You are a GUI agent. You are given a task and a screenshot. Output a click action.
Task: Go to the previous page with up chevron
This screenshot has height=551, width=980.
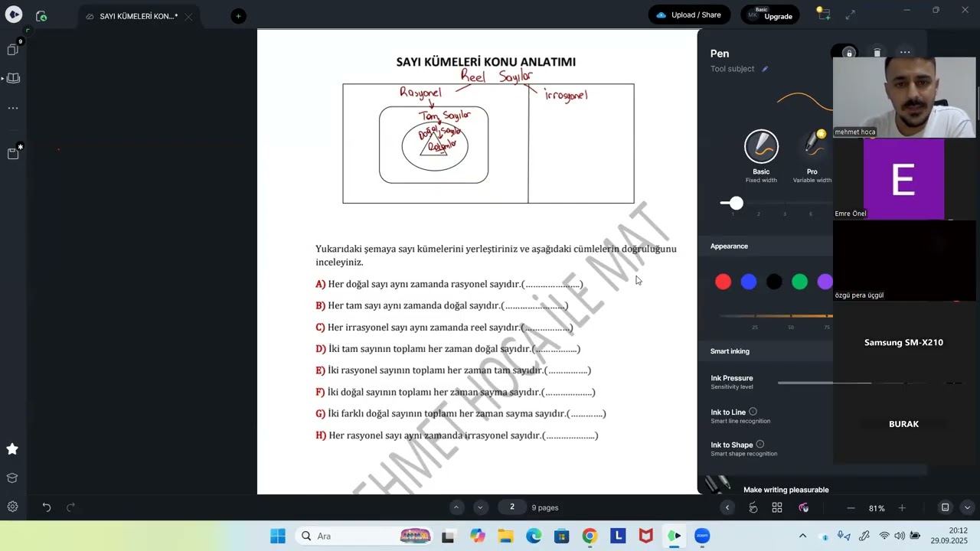point(456,507)
